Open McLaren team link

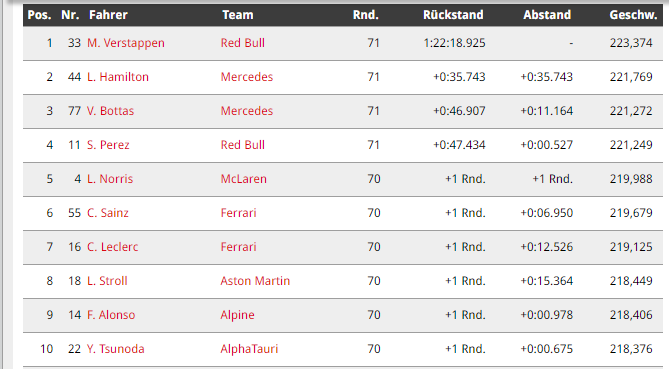pos(244,179)
